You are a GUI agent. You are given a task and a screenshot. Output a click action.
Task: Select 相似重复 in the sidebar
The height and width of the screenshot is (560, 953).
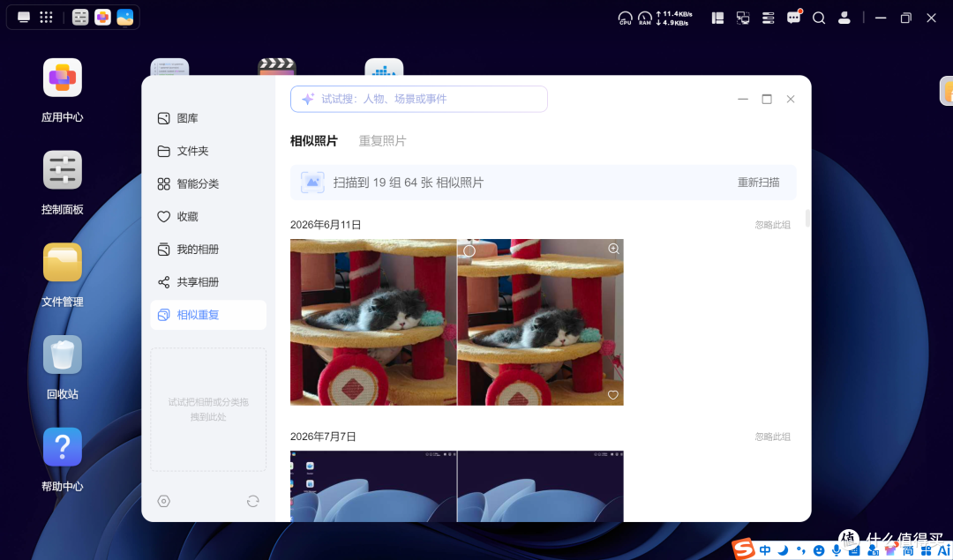pyautogui.click(x=208, y=315)
